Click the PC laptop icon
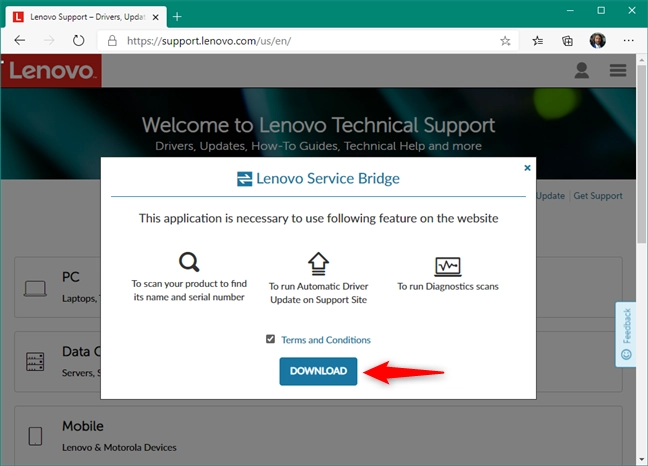 pyautogui.click(x=35, y=288)
